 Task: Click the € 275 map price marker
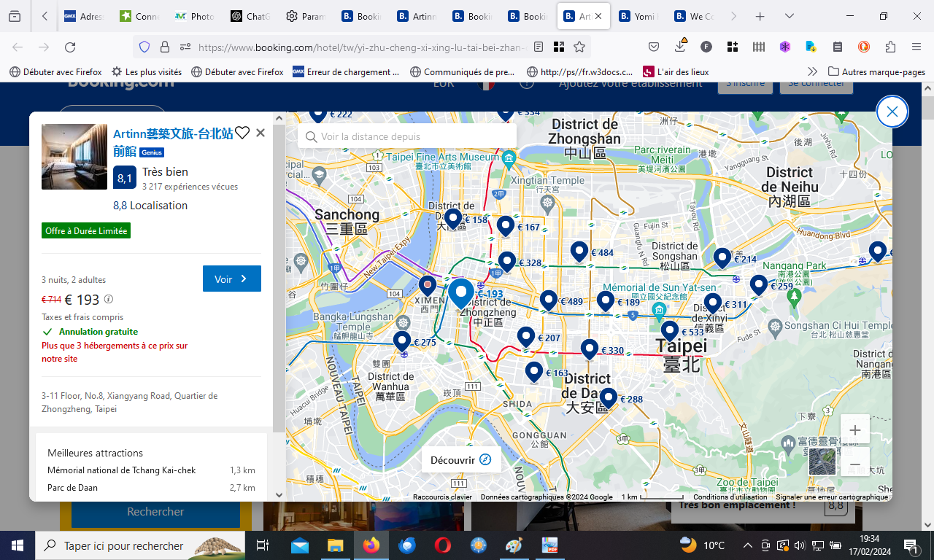(402, 341)
